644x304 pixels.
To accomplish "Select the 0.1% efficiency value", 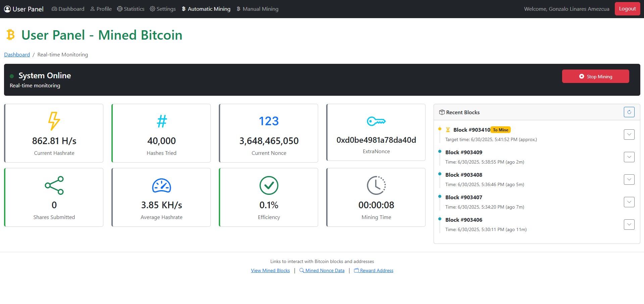I will pos(269,205).
